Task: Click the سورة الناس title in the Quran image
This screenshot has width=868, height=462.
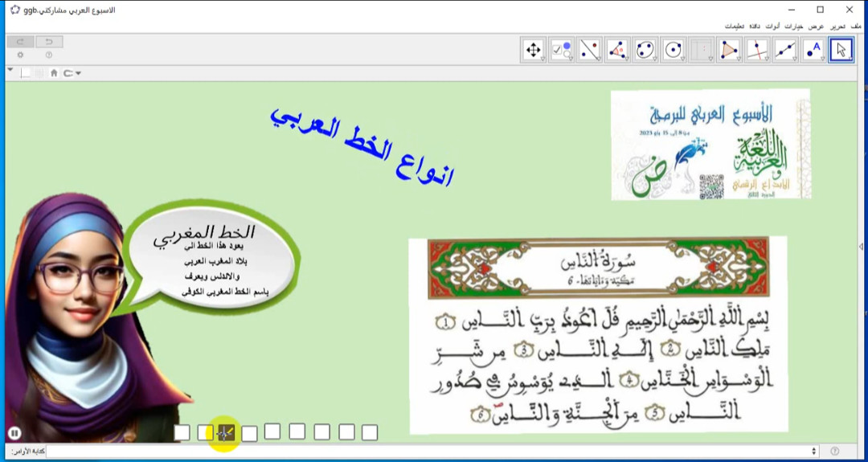Action: tap(599, 260)
